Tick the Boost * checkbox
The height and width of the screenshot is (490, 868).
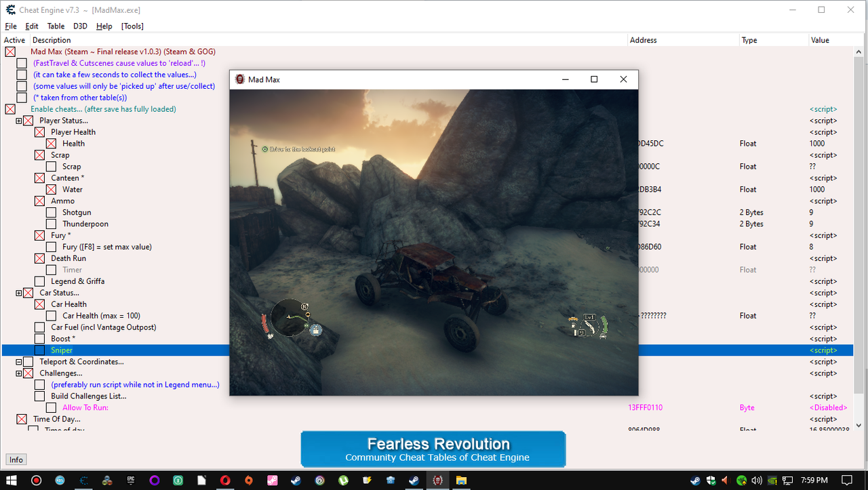[39, 339]
